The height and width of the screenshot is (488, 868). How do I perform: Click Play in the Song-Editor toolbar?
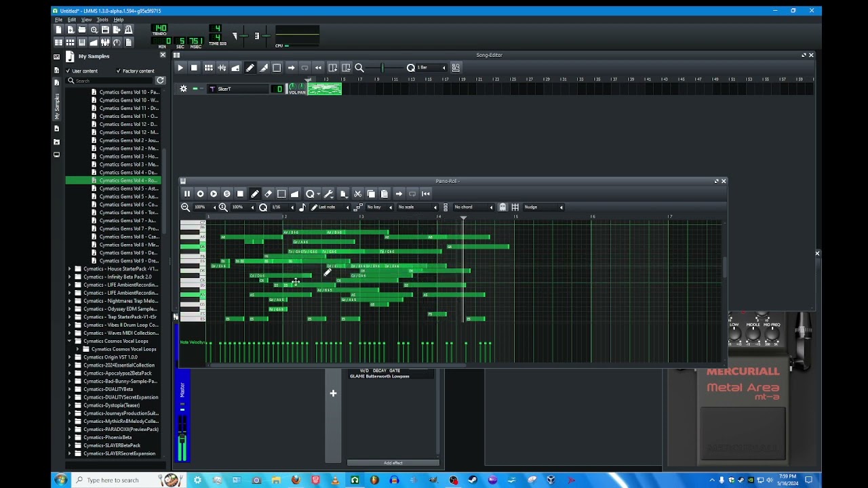click(180, 68)
